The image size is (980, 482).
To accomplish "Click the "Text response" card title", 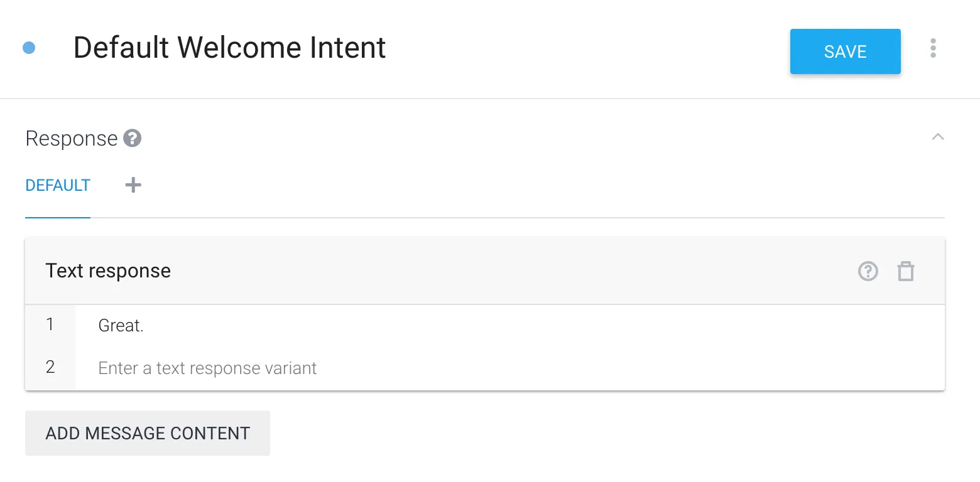I will (x=108, y=271).
